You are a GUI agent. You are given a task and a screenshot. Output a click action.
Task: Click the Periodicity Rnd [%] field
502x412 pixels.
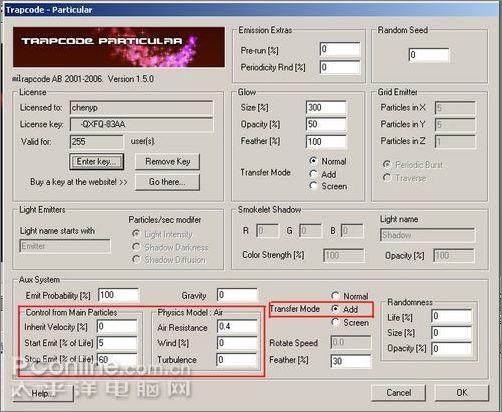click(x=340, y=67)
